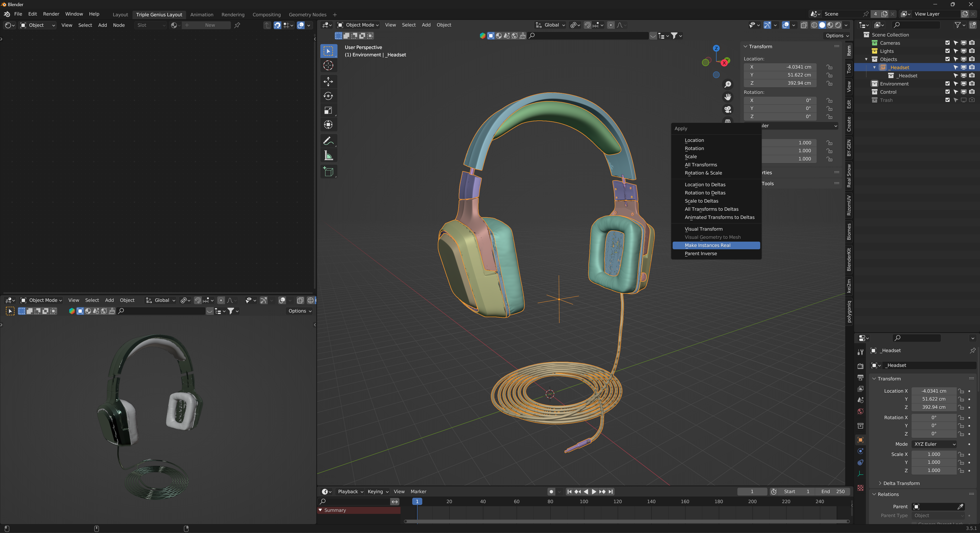
Task: Click the End frame field in timeline
Action: [832, 492]
